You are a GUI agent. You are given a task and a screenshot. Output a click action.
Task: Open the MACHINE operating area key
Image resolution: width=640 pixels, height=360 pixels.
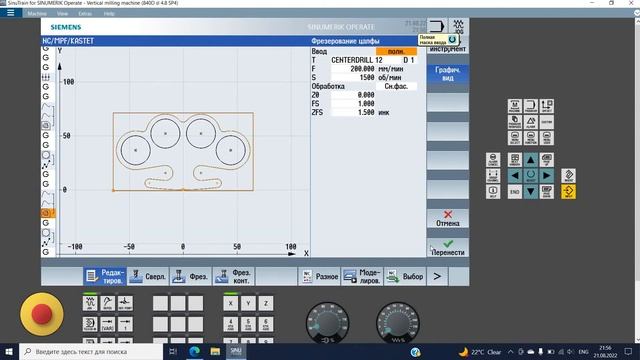[515, 106]
